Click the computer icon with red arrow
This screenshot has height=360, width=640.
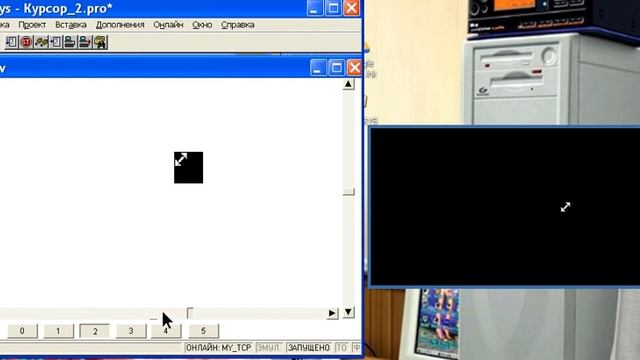(85, 42)
